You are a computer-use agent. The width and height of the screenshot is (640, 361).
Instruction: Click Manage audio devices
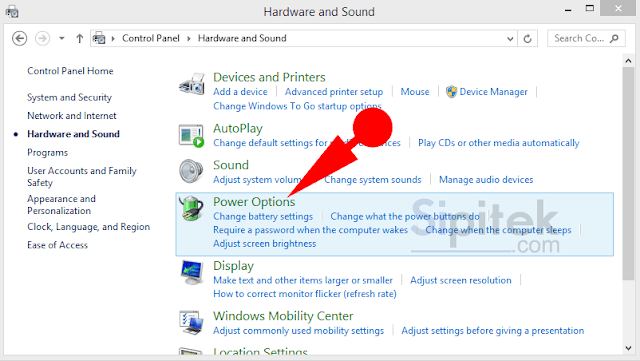point(486,180)
